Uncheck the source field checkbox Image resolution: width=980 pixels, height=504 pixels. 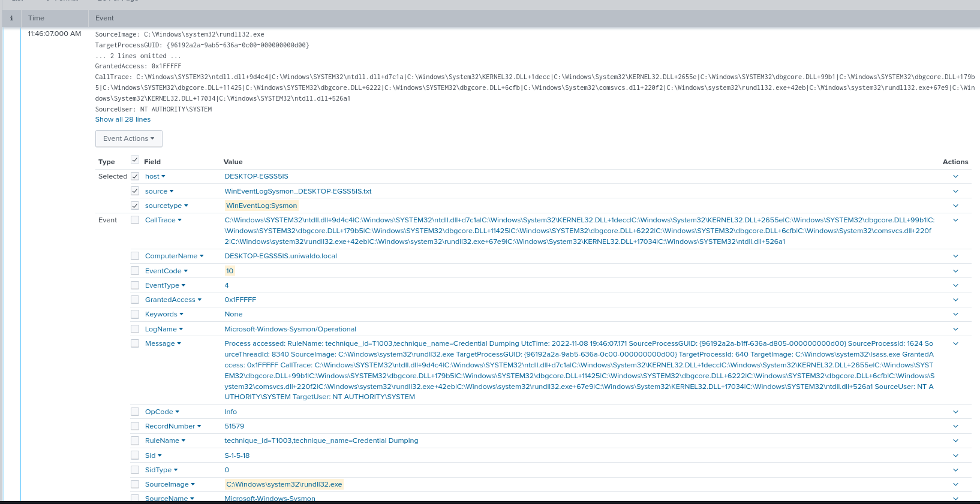click(x=135, y=191)
